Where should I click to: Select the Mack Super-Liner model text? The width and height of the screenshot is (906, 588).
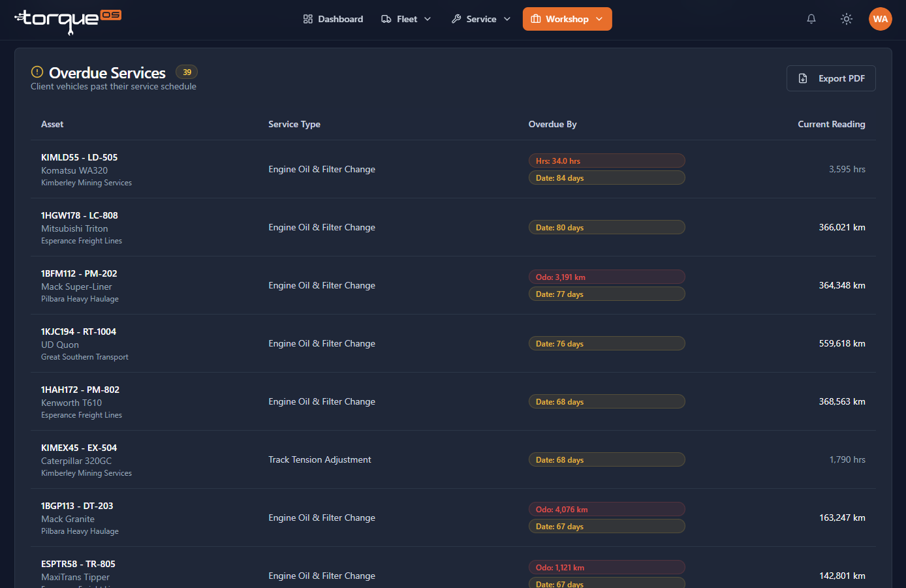pyautogui.click(x=76, y=286)
